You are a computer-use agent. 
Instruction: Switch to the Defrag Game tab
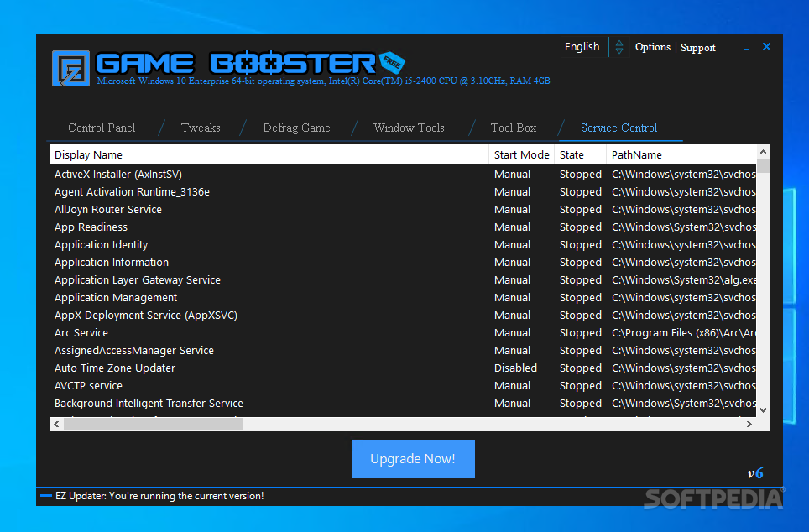(297, 128)
